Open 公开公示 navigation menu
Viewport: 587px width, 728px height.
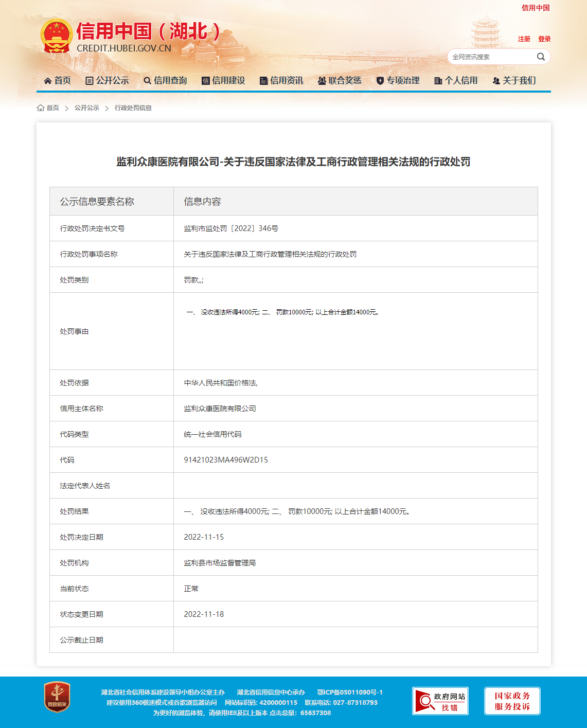click(108, 80)
